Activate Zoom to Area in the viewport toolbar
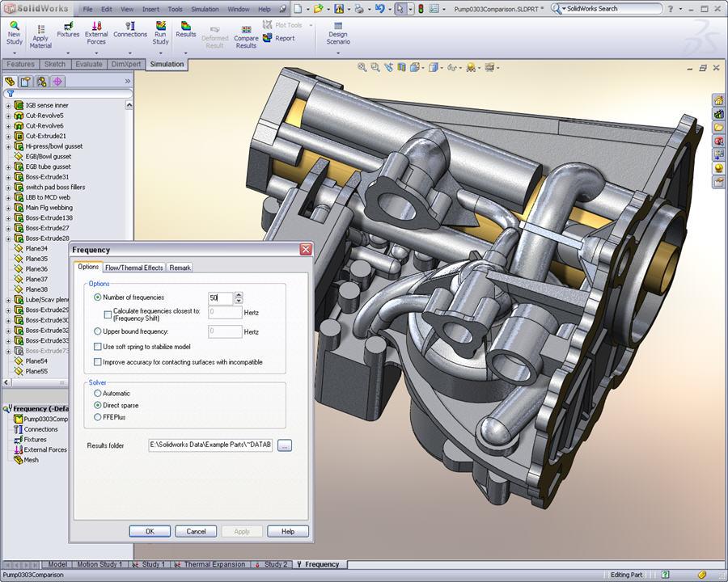Viewport: 728px width, 582px height. point(375,68)
